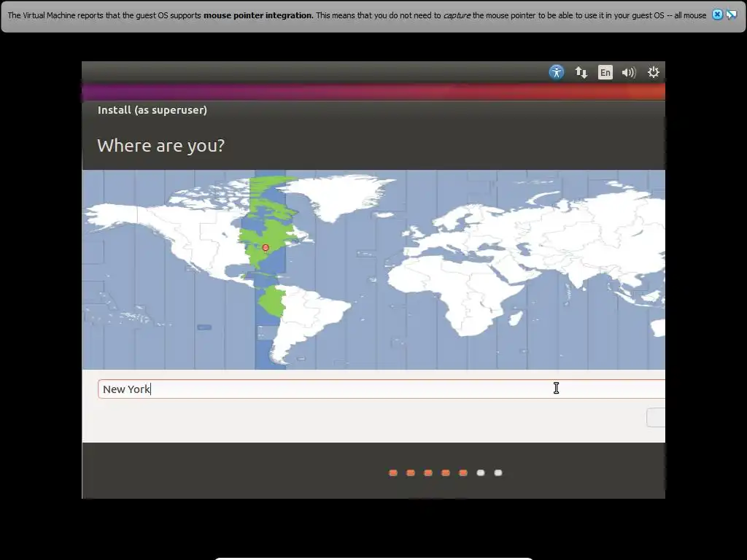This screenshot has height=560, width=747.
Task: Select the highlighted green South America zone
Action: (272, 301)
